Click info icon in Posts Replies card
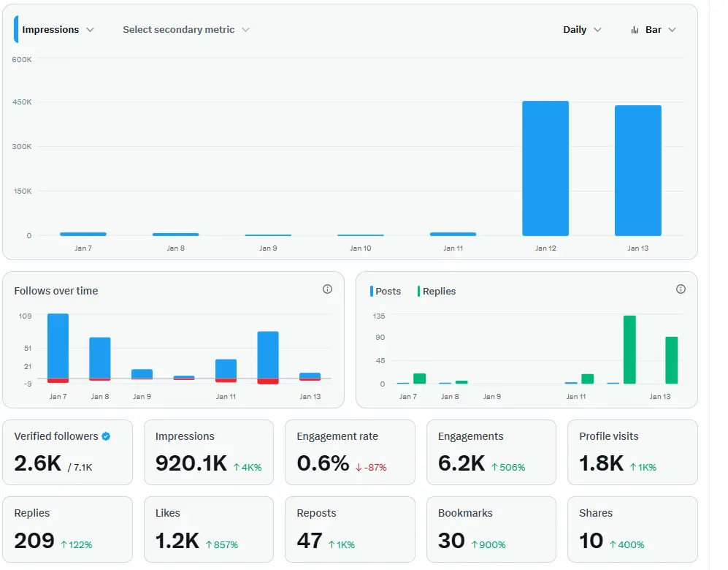This screenshot has width=728, height=570. click(x=681, y=289)
